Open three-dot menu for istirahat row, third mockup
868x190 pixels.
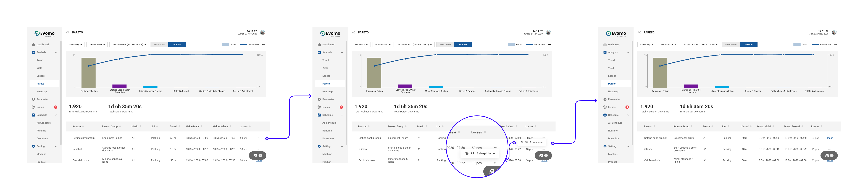tap(829, 149)
